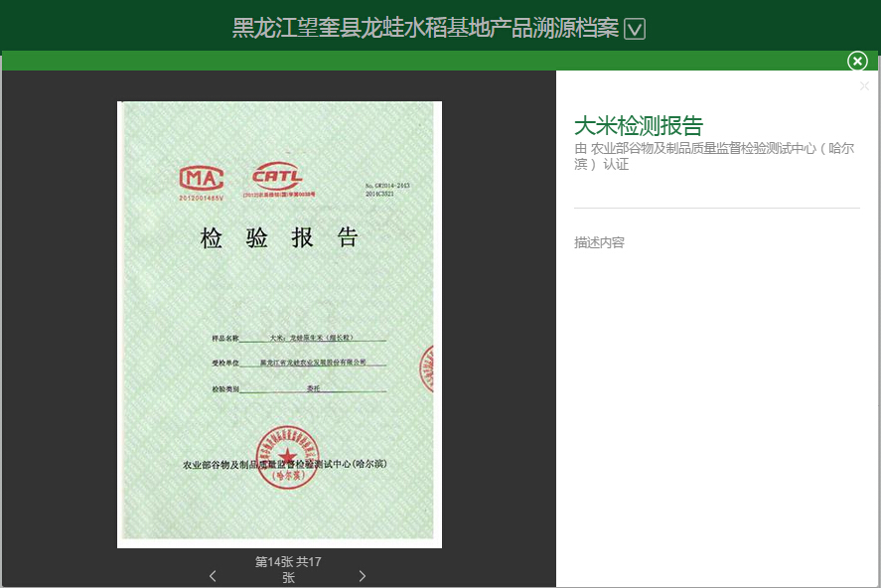The height and width of the screenshot is (588, 881).
Task: Close the report viewer with the circled X
Action: point(857,62)
